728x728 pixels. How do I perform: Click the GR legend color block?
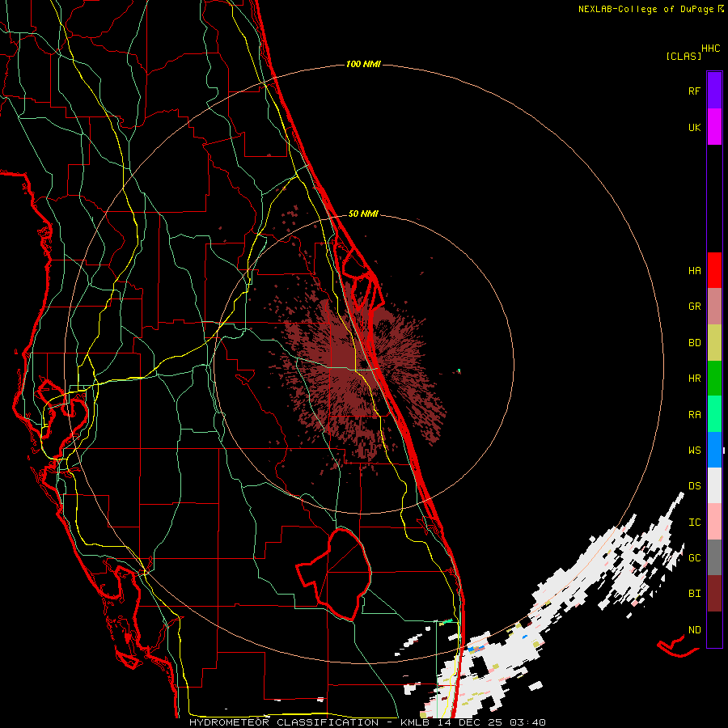coord(714,307)
